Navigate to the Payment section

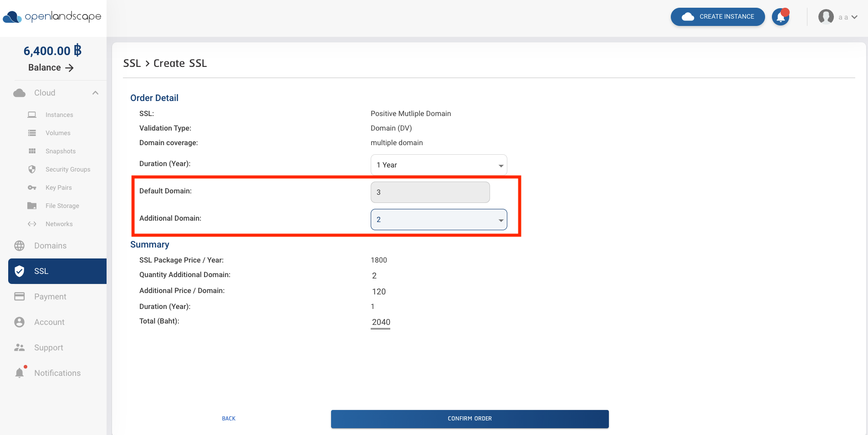(50, 296)
